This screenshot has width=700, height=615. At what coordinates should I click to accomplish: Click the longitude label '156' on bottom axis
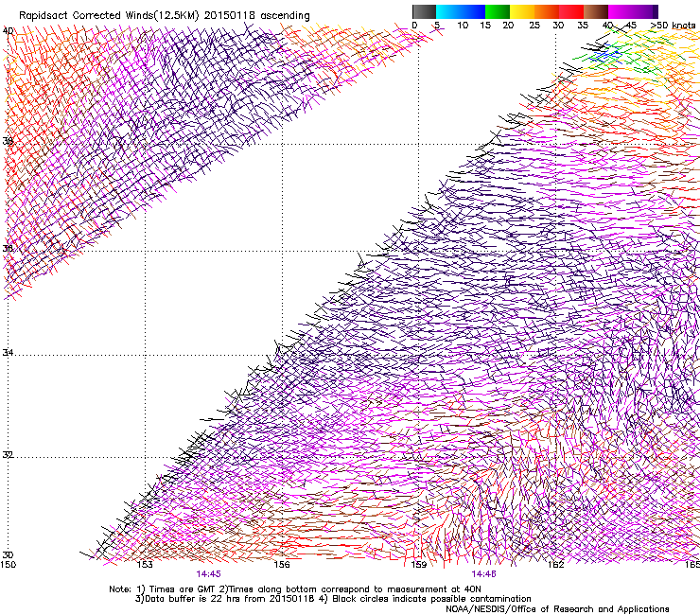282,565
